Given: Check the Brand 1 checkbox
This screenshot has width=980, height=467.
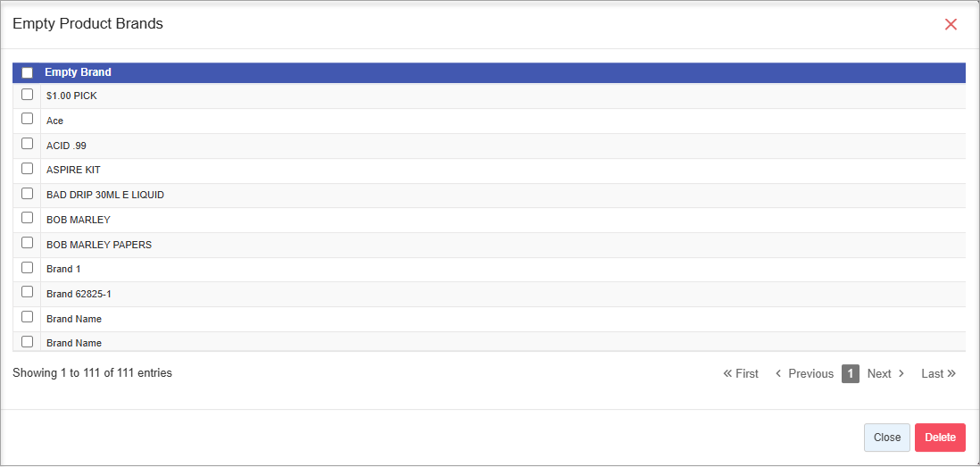Looking at the screenshot, I should (x=27, y=267).
